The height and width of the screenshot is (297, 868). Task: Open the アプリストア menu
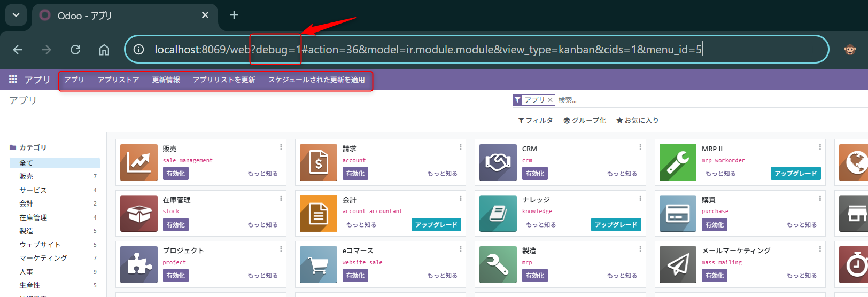pyautogui.click(x=118, y=80)
